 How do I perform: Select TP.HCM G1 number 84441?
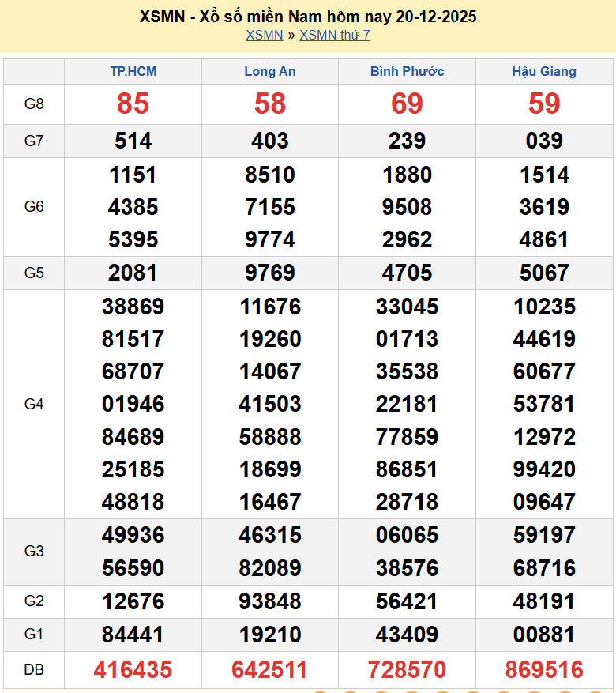pos(133,635)
